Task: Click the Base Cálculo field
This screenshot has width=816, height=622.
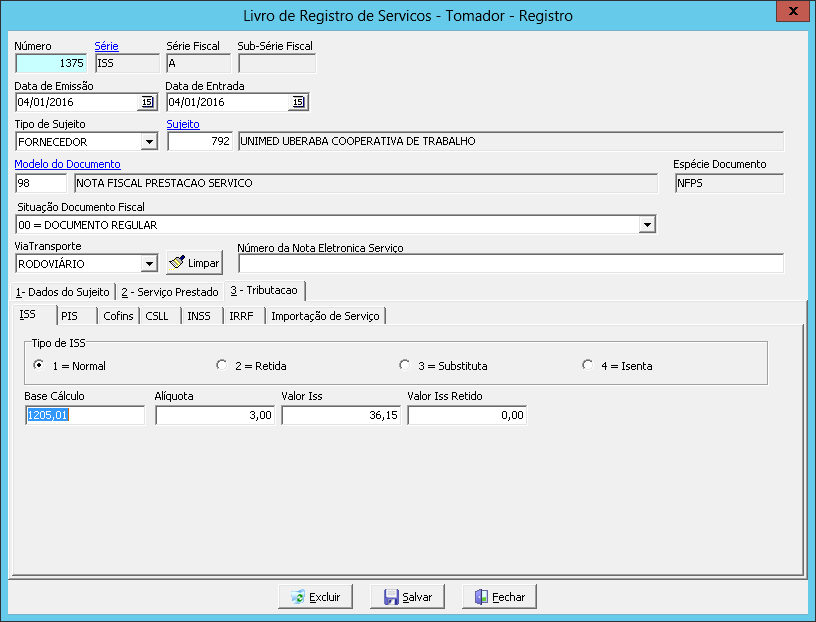Action: (x=85, y=415)
